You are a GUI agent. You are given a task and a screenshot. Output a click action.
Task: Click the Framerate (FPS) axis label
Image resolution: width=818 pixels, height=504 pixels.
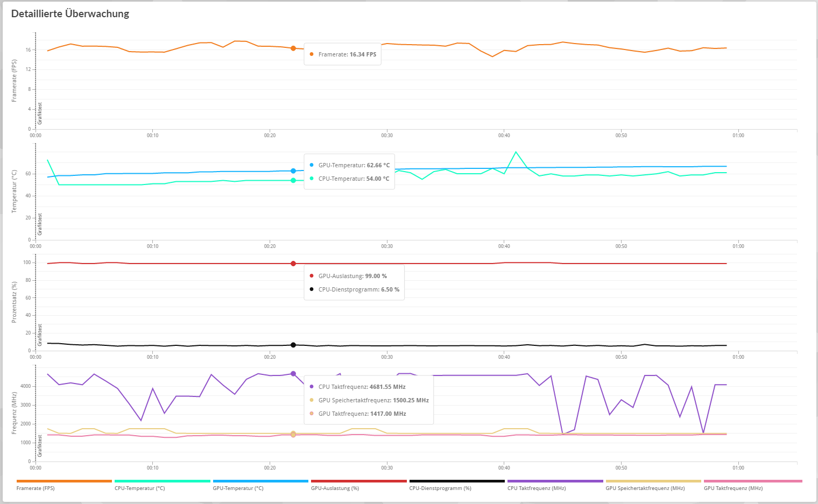[15, 81]
